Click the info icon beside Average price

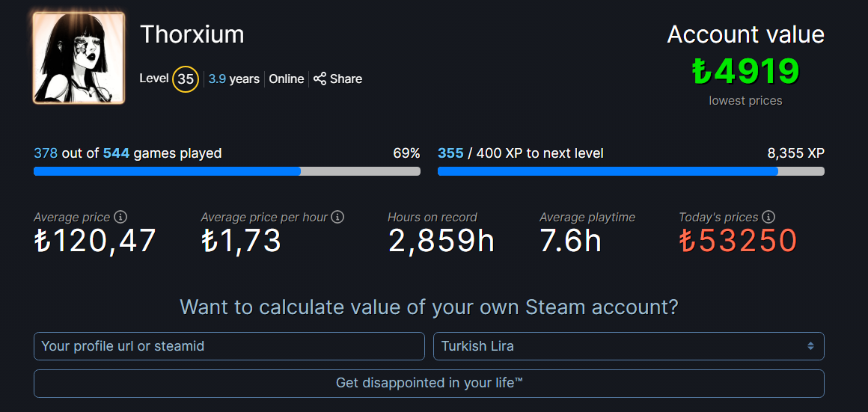pyautogui.click(x=120, y=217)
